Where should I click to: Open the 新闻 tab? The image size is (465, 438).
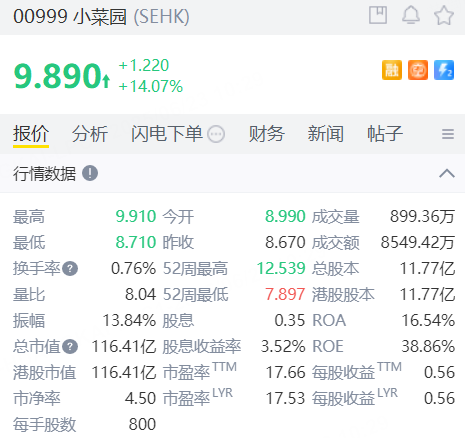[x=326, y=134]
